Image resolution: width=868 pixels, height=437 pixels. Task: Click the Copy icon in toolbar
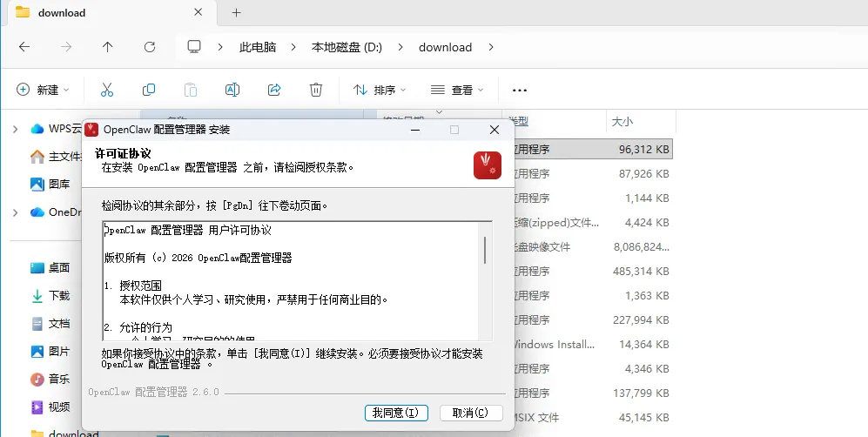pyautogui.click(x=149, y=90)
